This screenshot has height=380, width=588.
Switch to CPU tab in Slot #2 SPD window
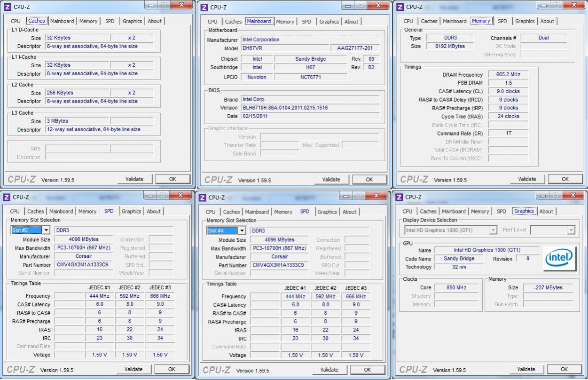point(15,212)
